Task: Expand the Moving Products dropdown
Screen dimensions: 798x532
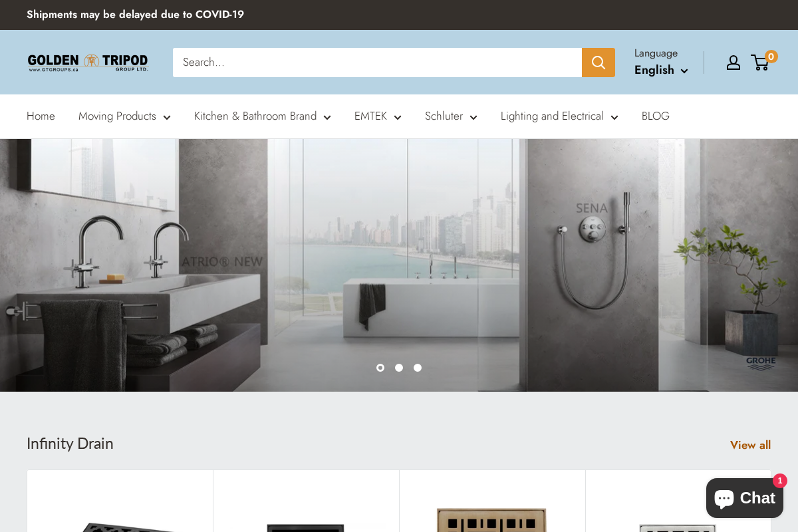Action: tap(124, 116)
